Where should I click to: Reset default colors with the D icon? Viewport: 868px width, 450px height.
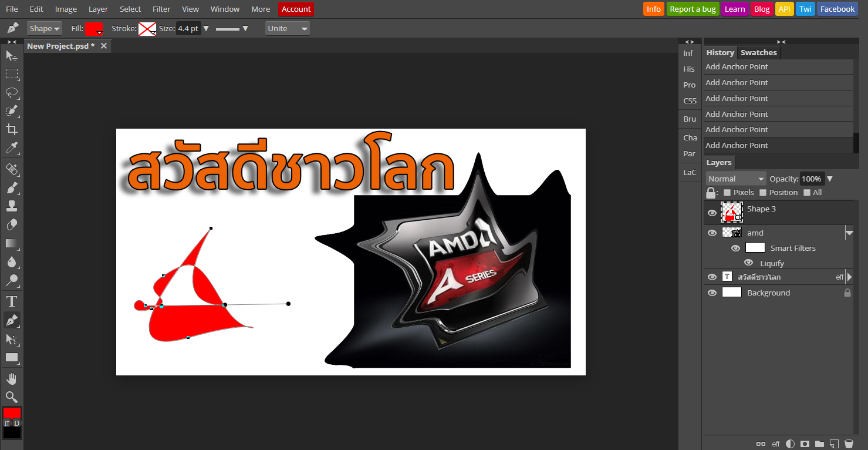(17, 423)
